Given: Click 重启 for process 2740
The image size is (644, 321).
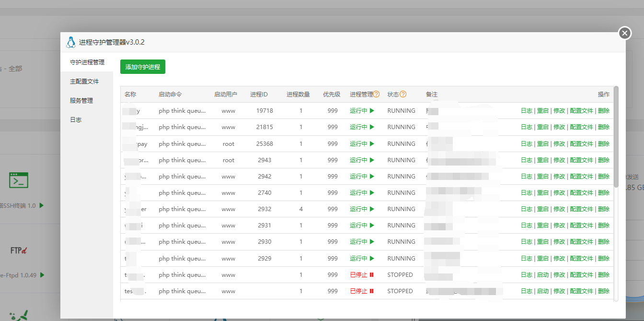Looking at the screenshot, I should click(543, 193).
